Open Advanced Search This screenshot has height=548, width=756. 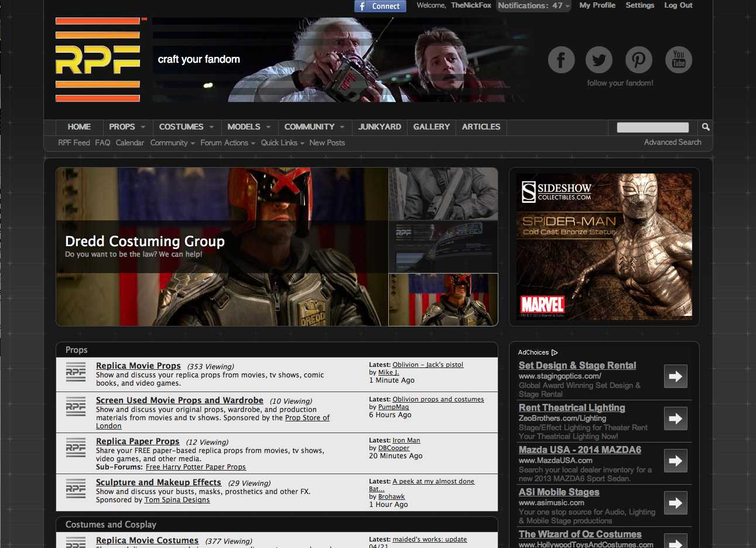tap(672, 142)
